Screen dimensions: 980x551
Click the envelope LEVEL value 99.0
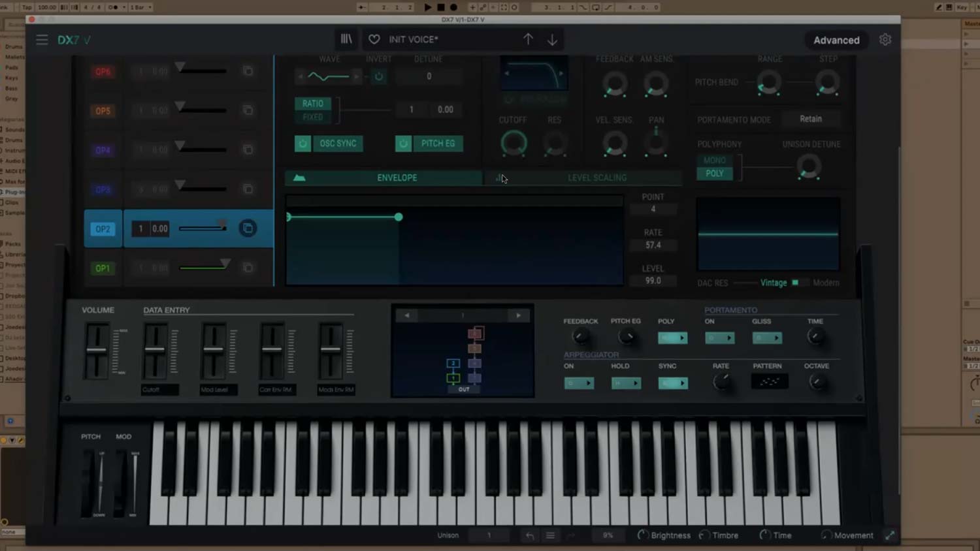pos(653,281)
